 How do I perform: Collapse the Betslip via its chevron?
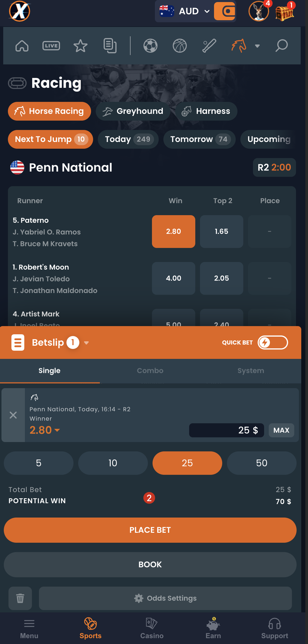86,342
